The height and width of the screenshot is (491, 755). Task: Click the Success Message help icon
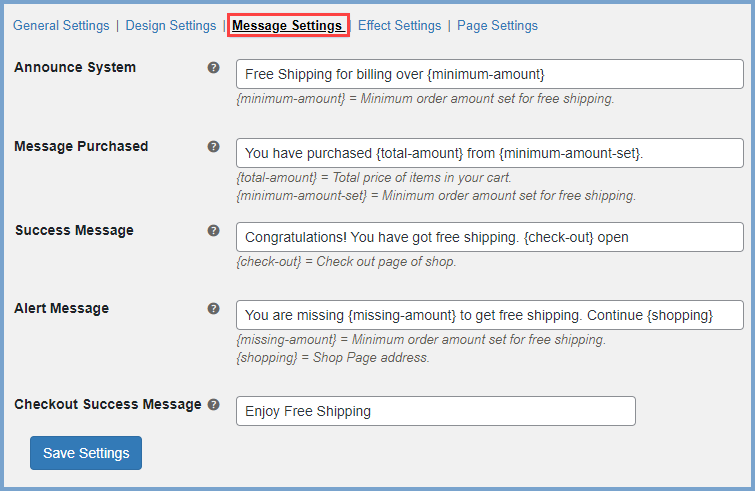tap(213, 230)
